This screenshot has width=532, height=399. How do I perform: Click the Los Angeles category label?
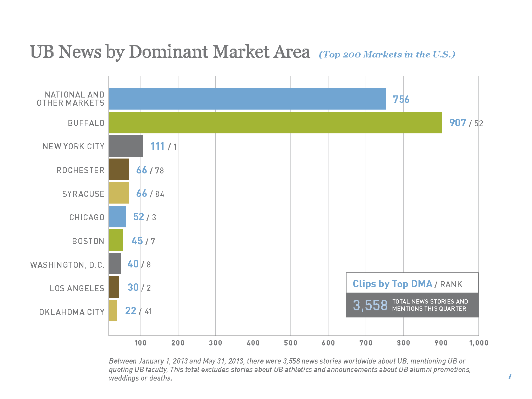pyautogui.click(x=77, y=288)
